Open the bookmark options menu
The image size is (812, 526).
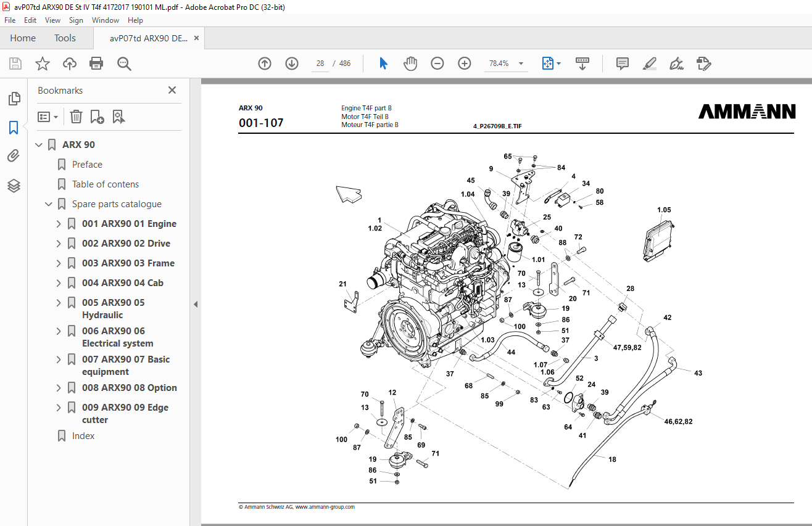point(48,117)
